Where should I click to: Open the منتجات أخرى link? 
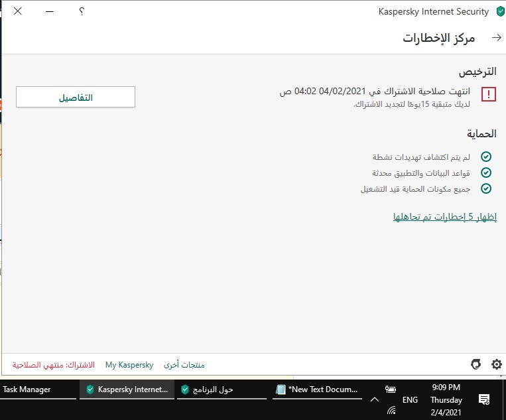click(184, 365)
